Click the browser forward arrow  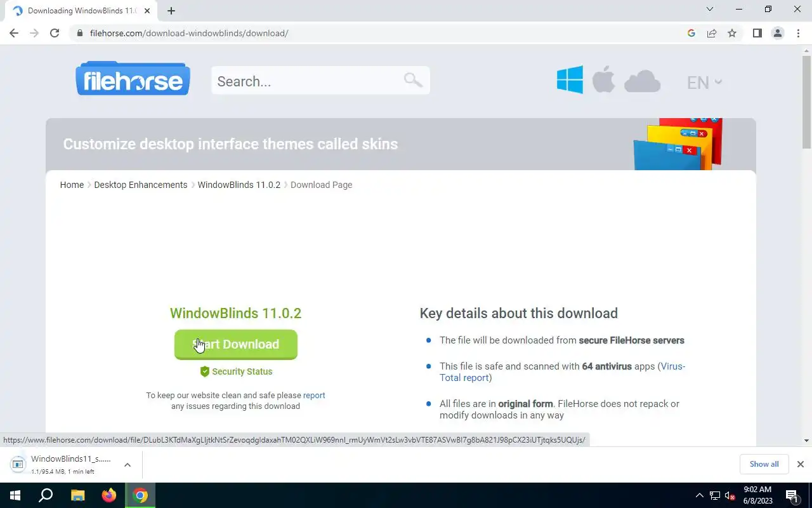[x=34, y=33]
